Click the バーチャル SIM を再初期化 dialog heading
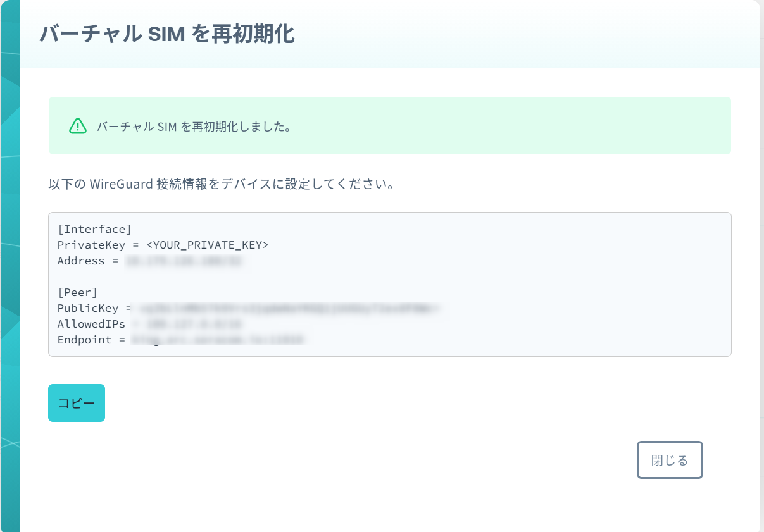Image resolution: width=764 pixels, height=532 pixels. pos(167,34)
